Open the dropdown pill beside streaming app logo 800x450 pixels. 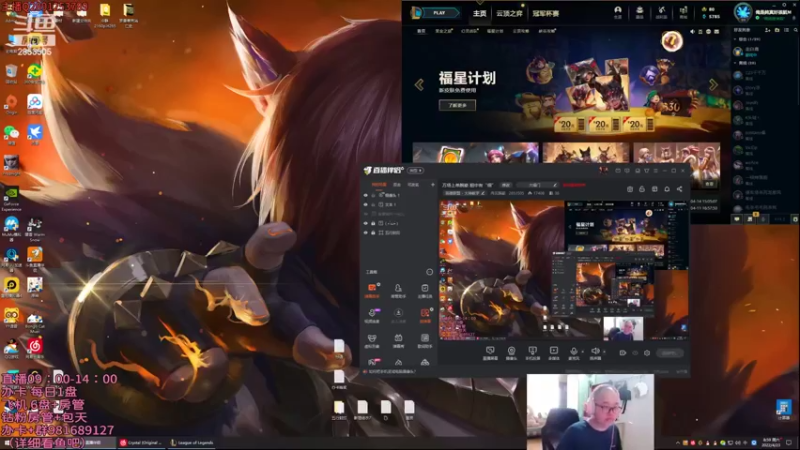415,170
